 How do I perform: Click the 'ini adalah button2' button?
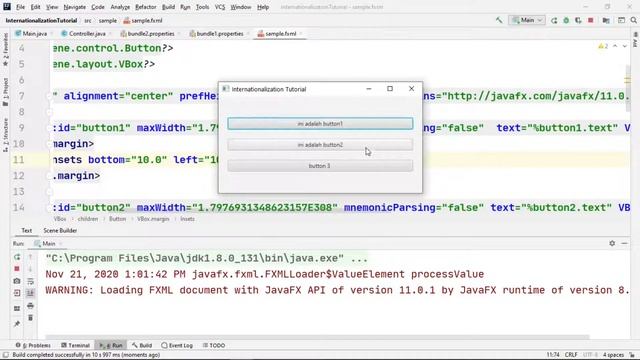(320, 144)
